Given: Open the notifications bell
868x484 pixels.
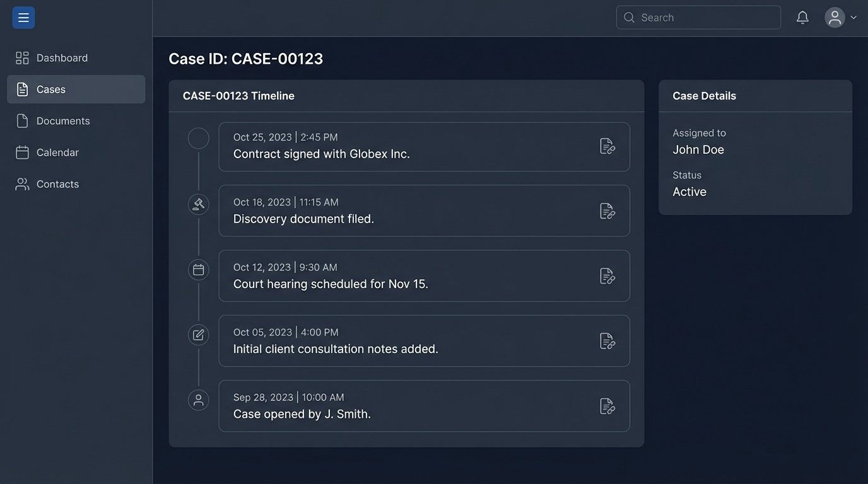Looking at the screenshot, I should [x=802, y=18].
